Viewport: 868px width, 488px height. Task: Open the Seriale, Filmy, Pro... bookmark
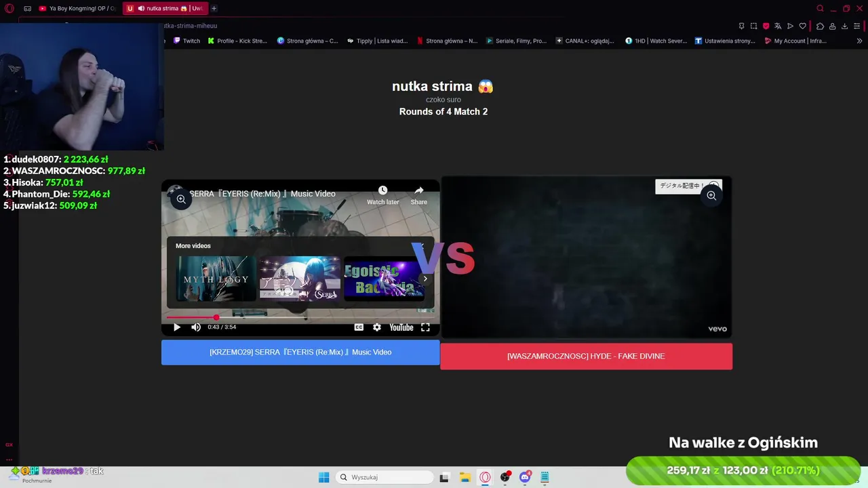coord(516,41)
